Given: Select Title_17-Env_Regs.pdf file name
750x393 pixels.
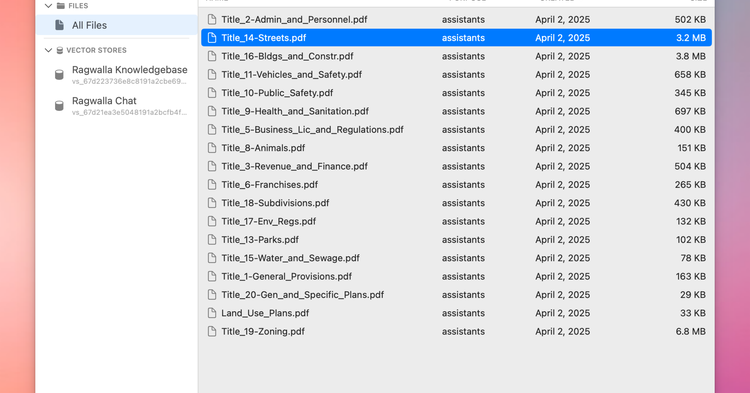Looking at the screenshot, I should pyautogui.click(x=268, y=221).
